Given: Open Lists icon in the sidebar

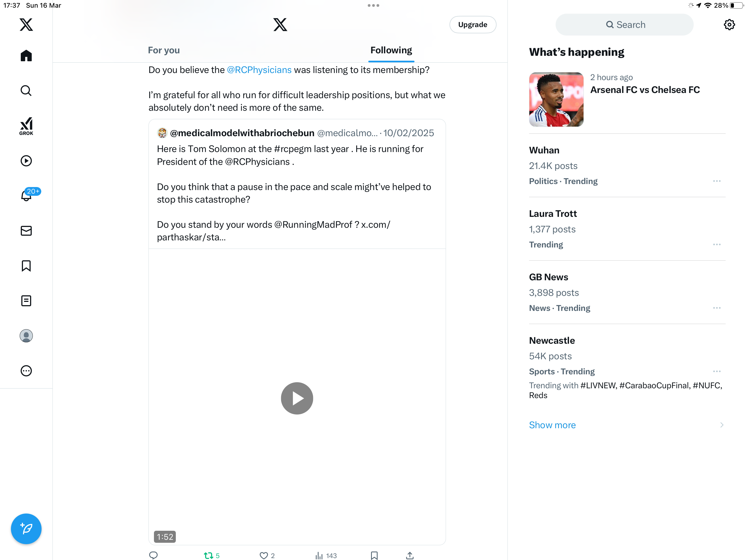Looking at the screenshot, I should click(x=26, y=301).
